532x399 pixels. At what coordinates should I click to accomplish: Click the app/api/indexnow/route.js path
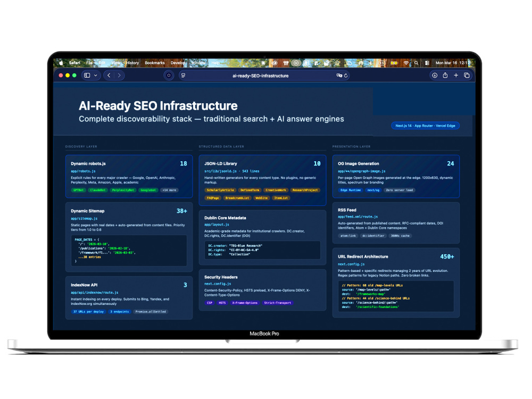[x=94, y=293]
